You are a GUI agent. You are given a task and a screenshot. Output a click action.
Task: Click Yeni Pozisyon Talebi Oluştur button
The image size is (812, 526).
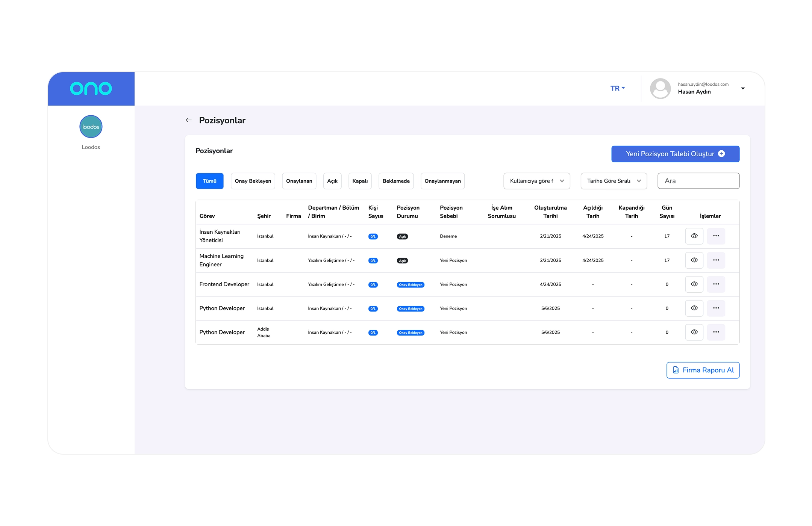pos(675,154)
